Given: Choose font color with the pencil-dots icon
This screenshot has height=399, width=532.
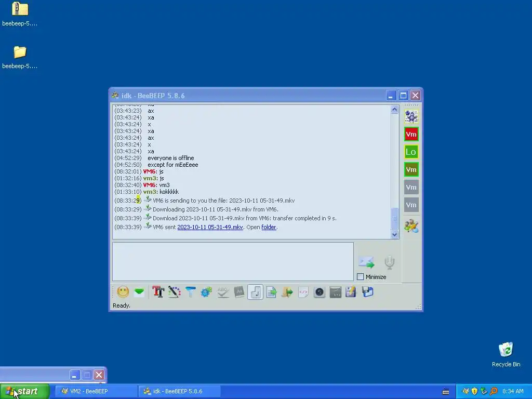Looking at the screenshot, I should coord(175,292).
